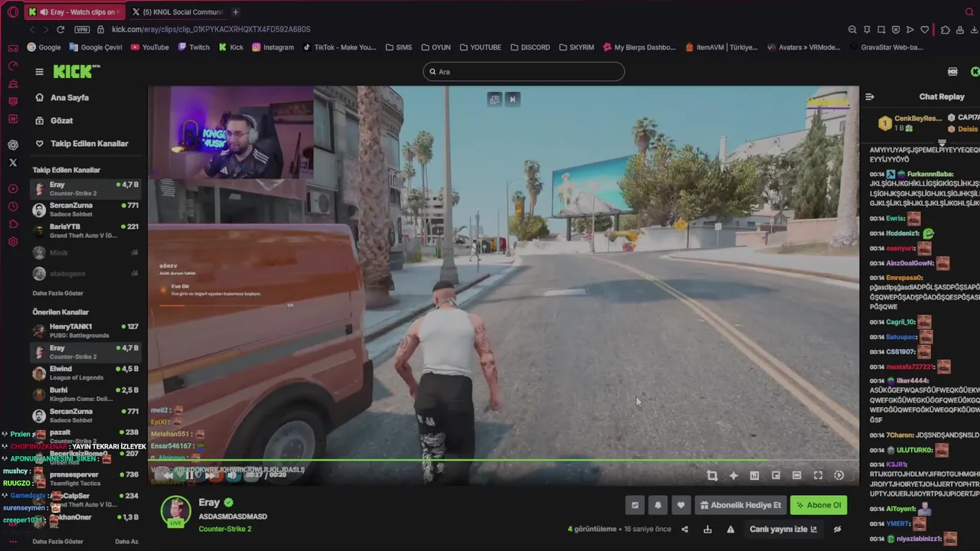Open Burhi recommended channel
The image size is (980, 551).
tap(85, 394)
